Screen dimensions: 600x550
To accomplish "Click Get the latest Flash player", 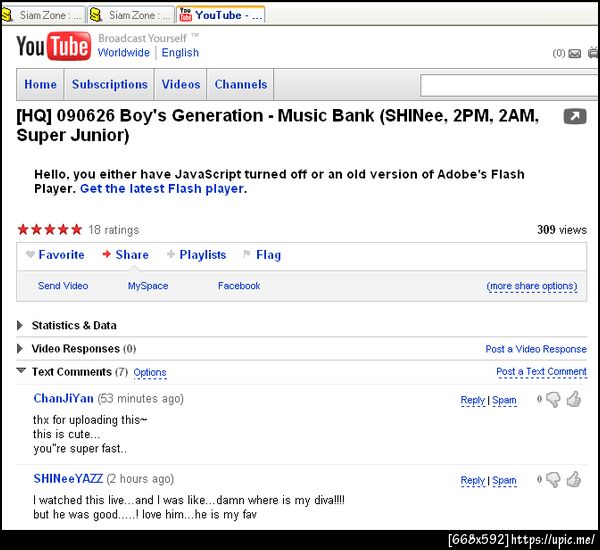I will [162, 189].
